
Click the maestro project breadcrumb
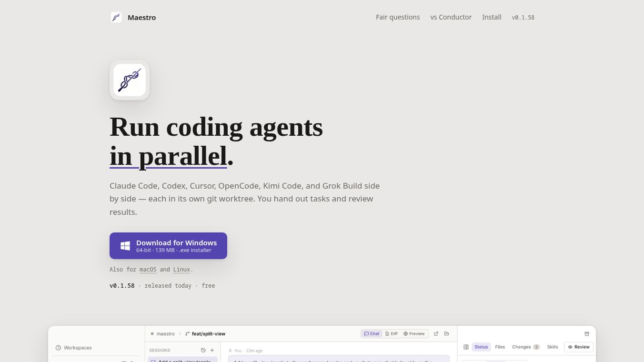(165, 334)
